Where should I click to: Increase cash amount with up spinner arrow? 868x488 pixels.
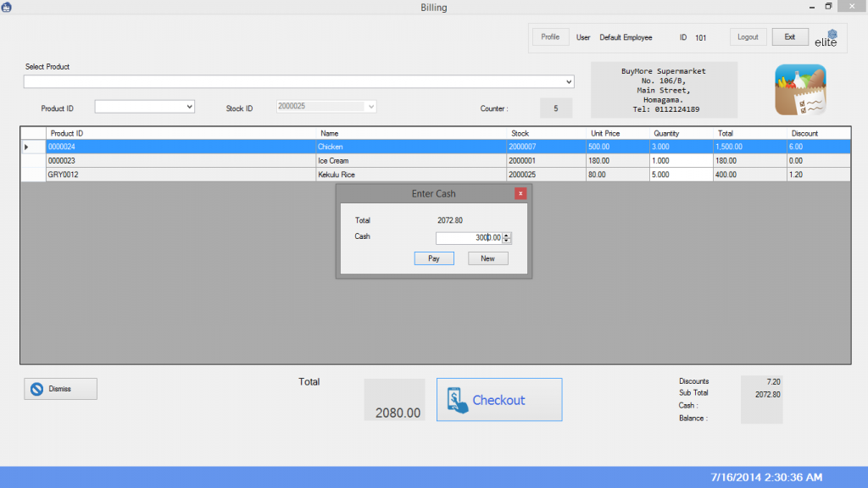[507, 236]
